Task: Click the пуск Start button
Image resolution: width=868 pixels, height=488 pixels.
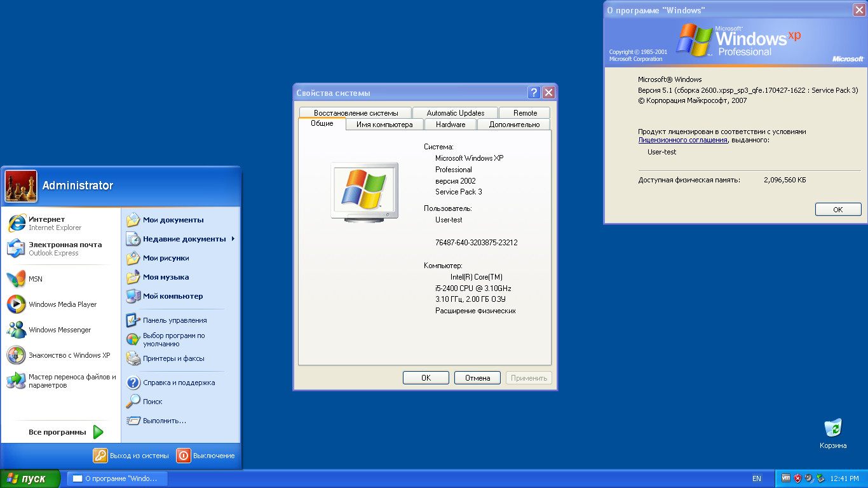Action: pyautogui.click(x=30, y=478)
